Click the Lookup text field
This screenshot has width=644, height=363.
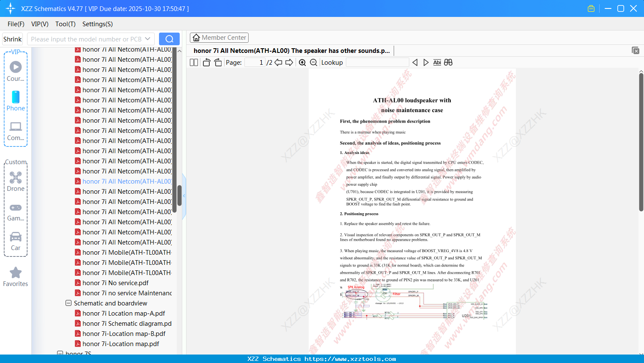[x=378, y=63]
